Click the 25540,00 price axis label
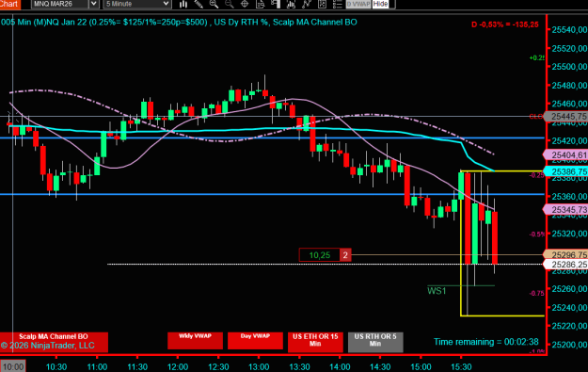Viewport: 588px width, 372px height. 569,29
